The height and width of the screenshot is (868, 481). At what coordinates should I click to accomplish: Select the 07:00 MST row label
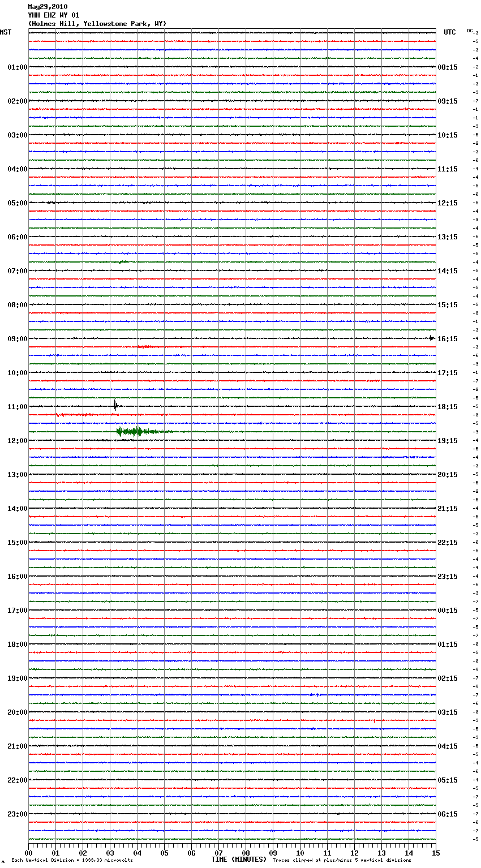[18, 271]
